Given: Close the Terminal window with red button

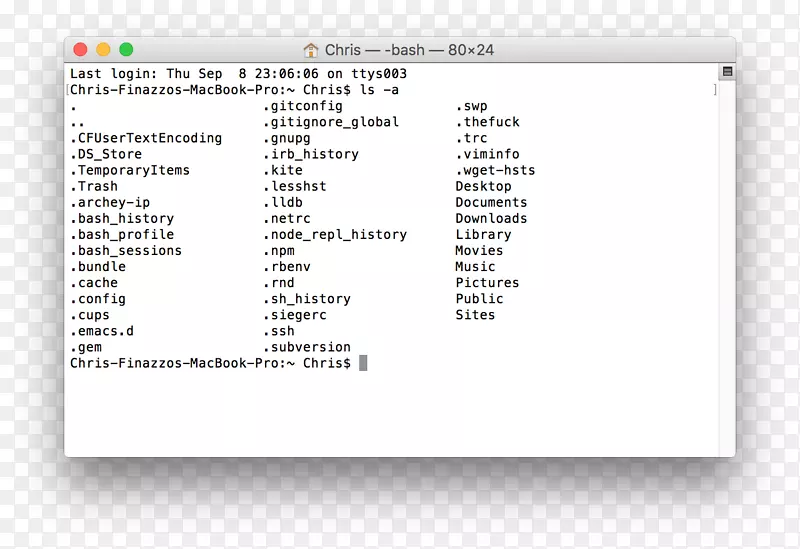Looking at the screenshot, I should pos(82,50).
